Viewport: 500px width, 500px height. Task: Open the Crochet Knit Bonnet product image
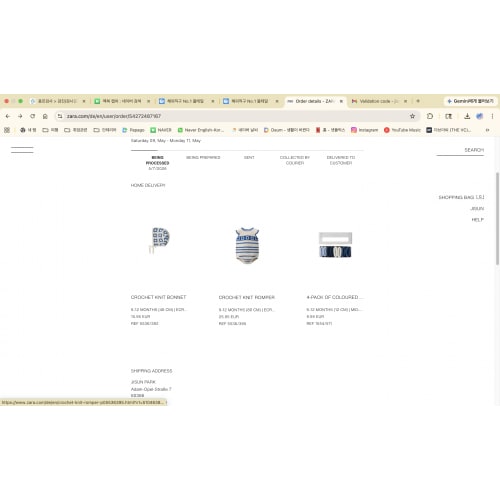[x=159, y=241]
